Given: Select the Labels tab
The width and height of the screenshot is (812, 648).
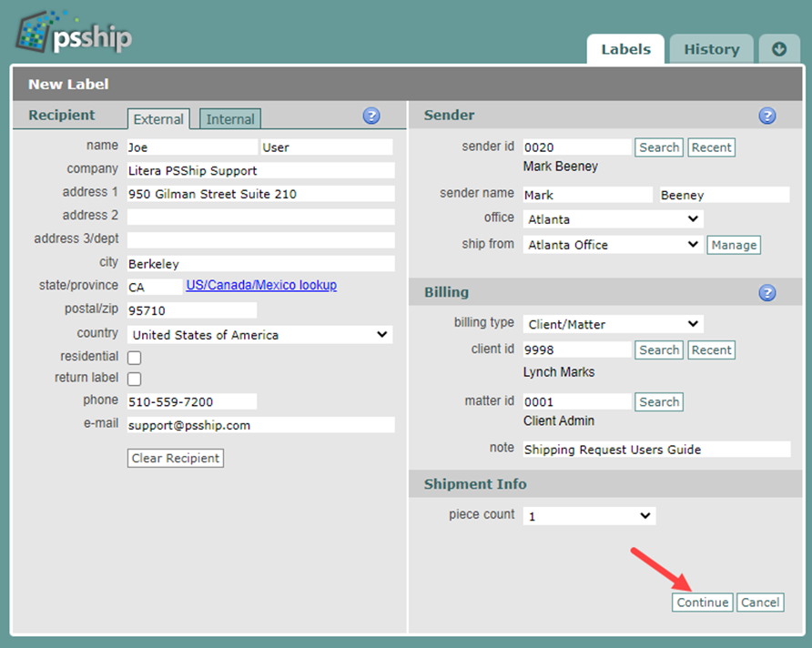Looking at the screenshot, I should (625, 49).
